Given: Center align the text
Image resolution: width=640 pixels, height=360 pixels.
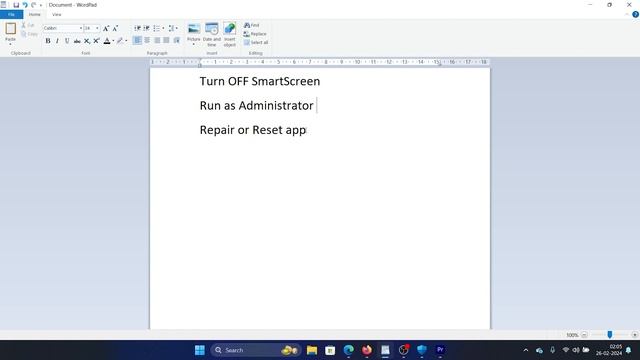Looking at the screenshot, I should pyautogui.click(x=147, y=40).
